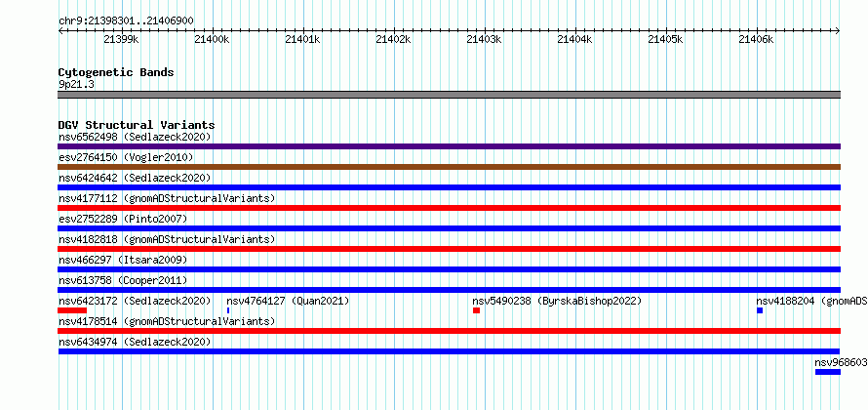The image size is (868, 410).
Task: Click the small red nsv5490238 marker
Action: tap(476, 310)
